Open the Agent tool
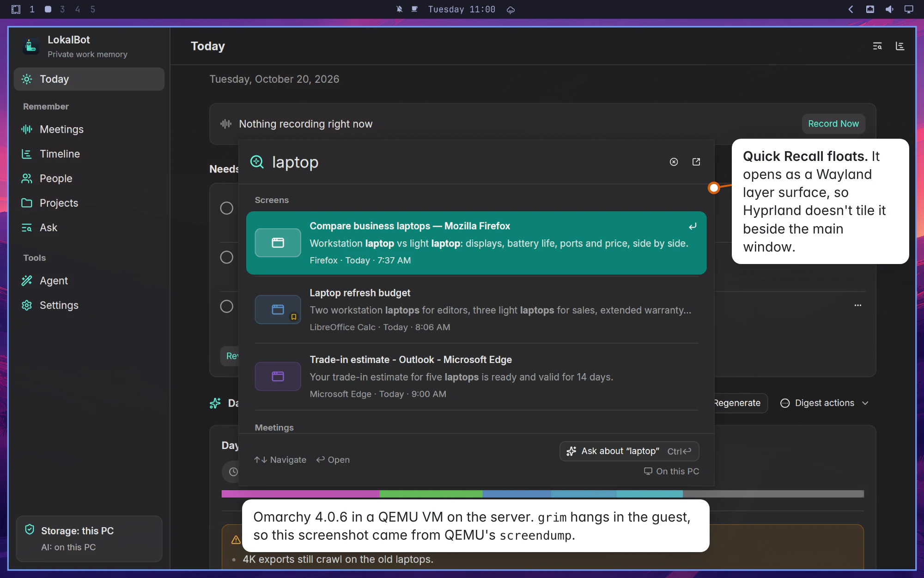The width and height of the screenshot is (924, 578). click(x=89, y=281)
